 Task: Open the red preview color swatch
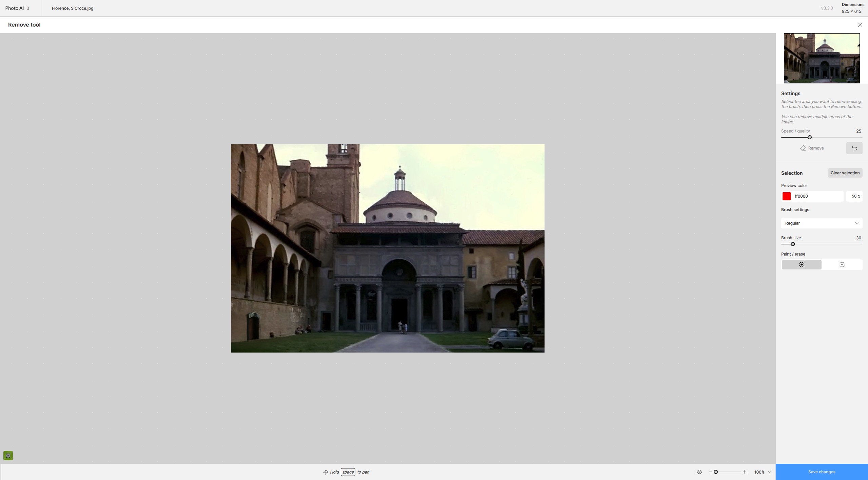pyautogui.click(x=786, y=196)
